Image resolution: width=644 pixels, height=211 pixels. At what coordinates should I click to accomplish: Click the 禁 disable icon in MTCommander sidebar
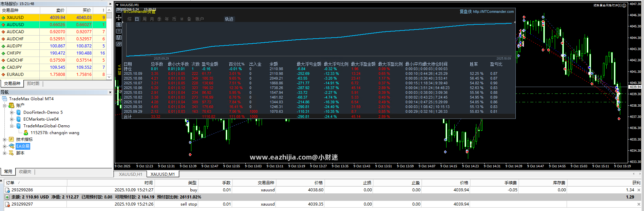point(119,38)
